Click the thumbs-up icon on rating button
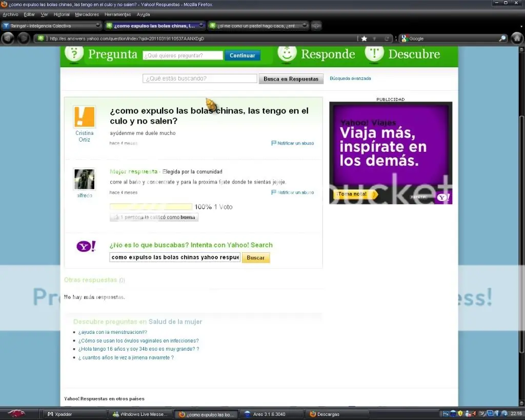 tap(116, 217)
